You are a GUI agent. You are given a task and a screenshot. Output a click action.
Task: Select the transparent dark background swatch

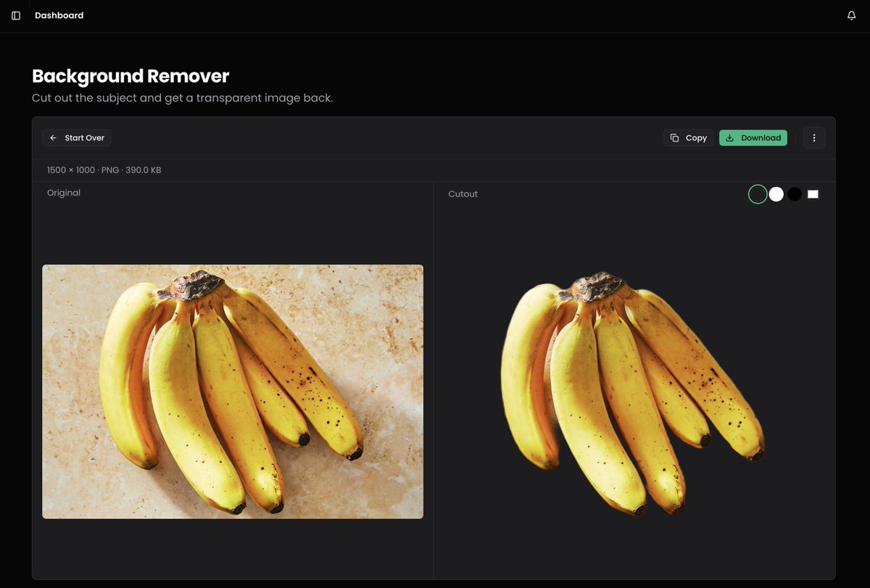click(x=758, y=194)
